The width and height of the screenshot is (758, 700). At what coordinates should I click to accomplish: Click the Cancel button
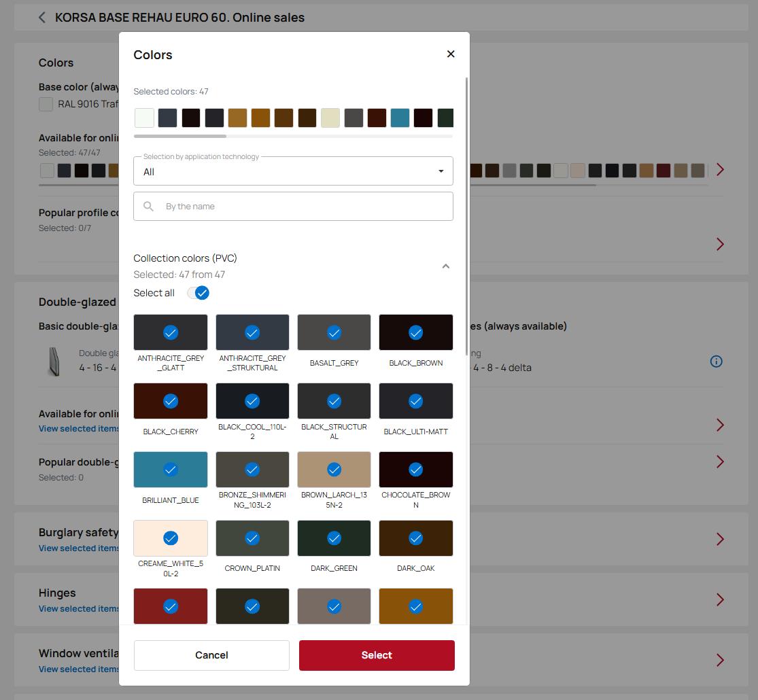tap(211, 655)
